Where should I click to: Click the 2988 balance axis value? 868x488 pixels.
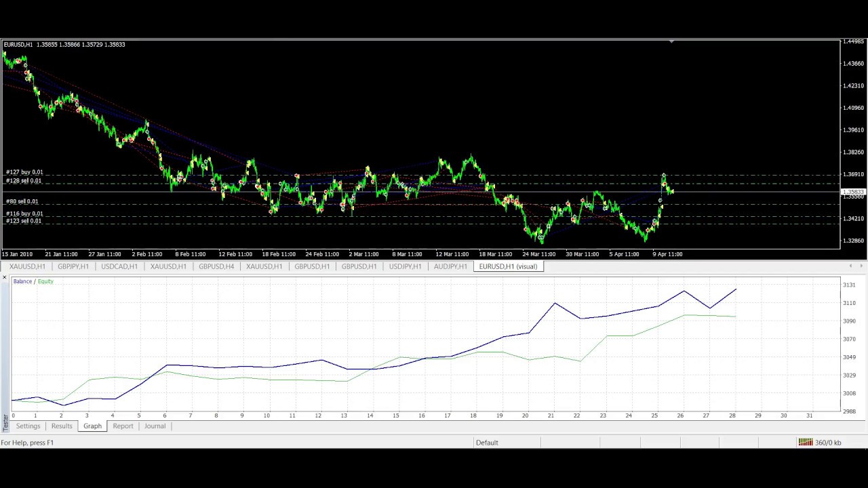pos(849,411)
